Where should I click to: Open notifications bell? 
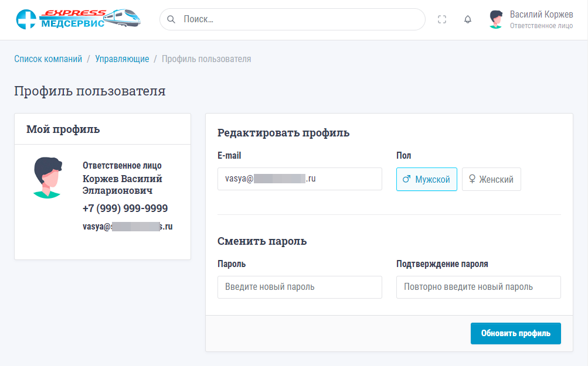(467, 19)
